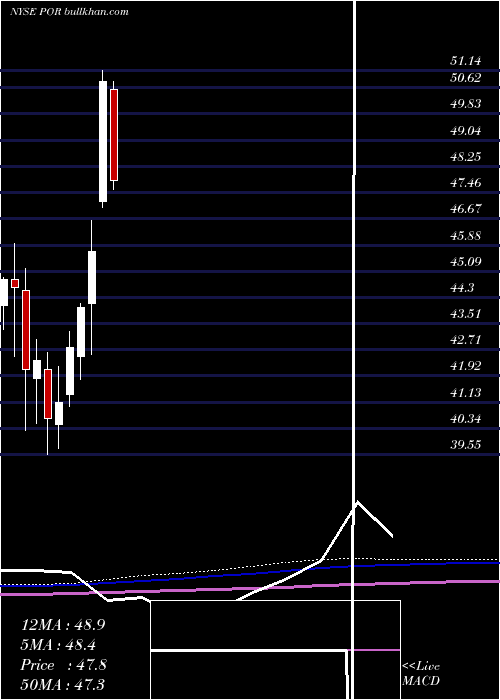Click the 49.83 price axis label
Image resolution: width=500 pixels, height=700 pixels.
pos(466,104)
